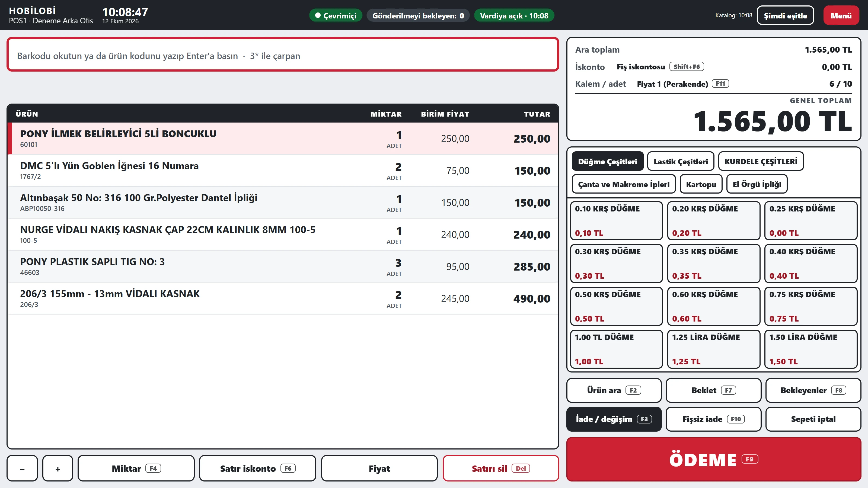Cancel the cart with Sepeti iptal

(x=813, y=419)
